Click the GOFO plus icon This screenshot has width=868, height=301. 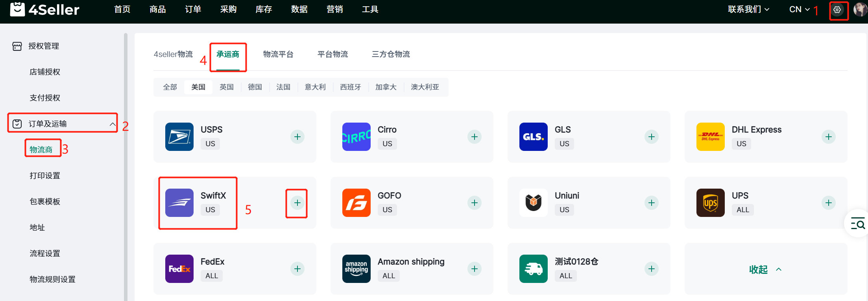pyautogui.click(x=475, y=203)
